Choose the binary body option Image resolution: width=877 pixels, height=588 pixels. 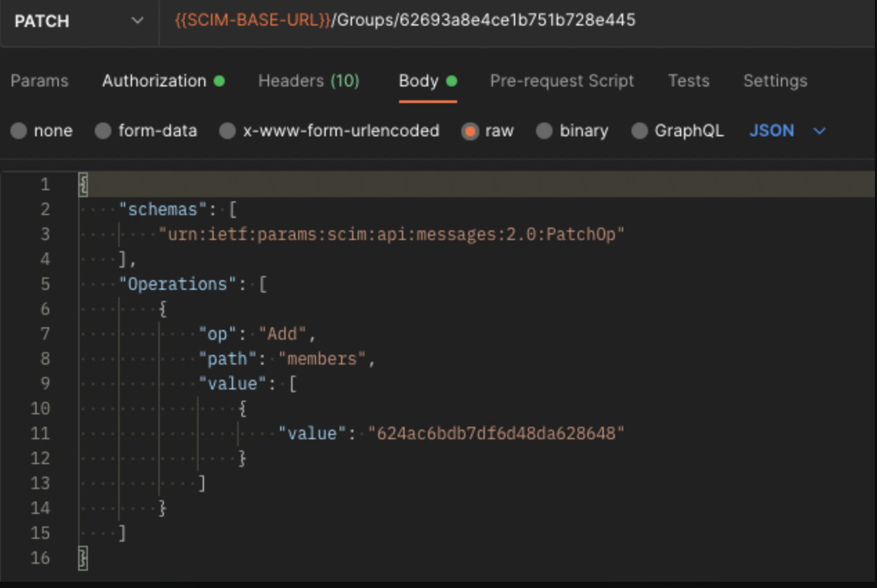545,131
